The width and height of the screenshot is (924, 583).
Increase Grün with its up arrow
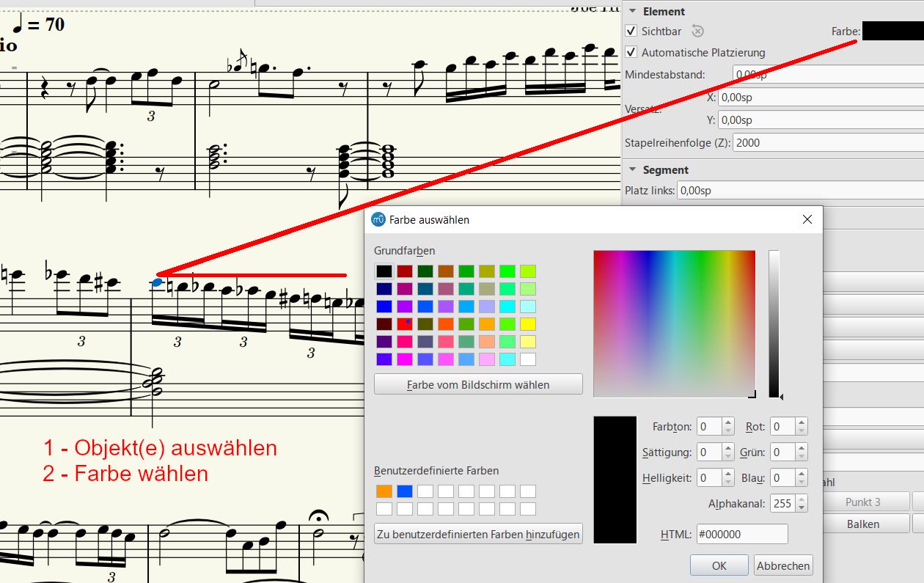click(802, 448)
